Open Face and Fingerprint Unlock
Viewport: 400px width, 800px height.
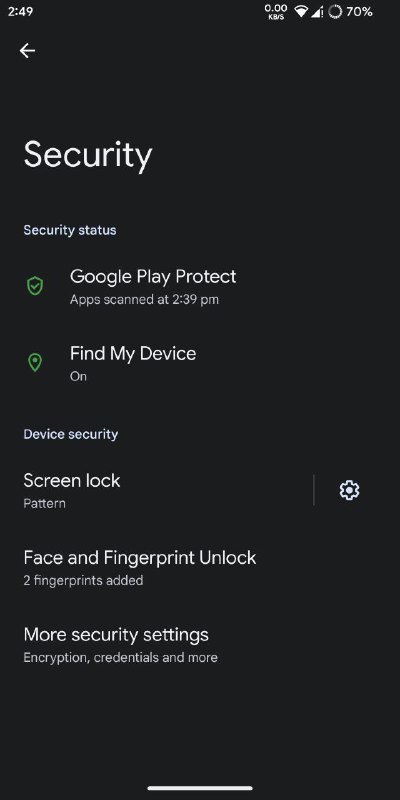200,567
